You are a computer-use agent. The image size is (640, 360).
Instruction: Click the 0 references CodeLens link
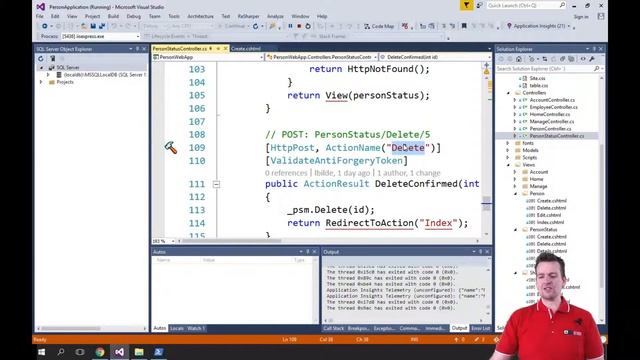pyautogui.click(x=286, y=173)
